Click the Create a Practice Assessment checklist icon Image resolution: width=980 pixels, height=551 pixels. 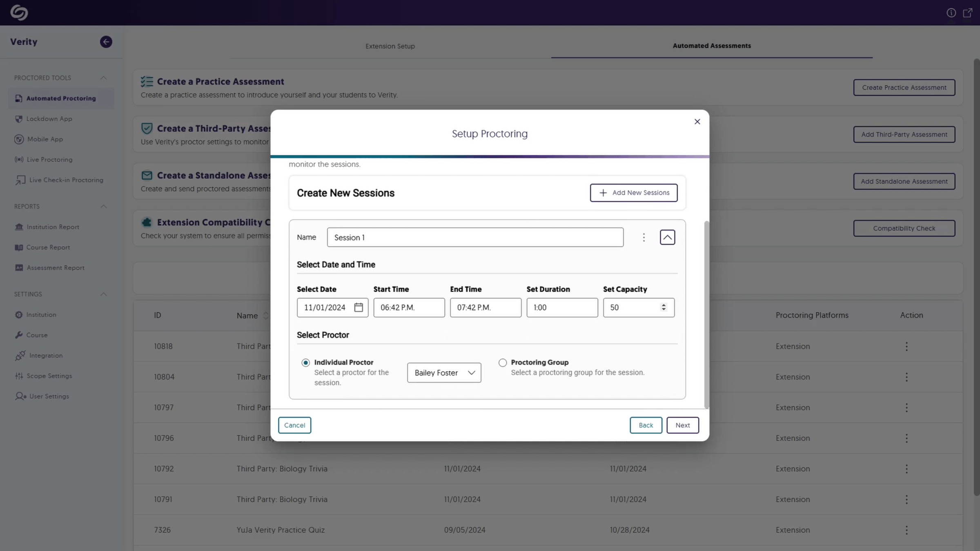click(x=147, y=82)
